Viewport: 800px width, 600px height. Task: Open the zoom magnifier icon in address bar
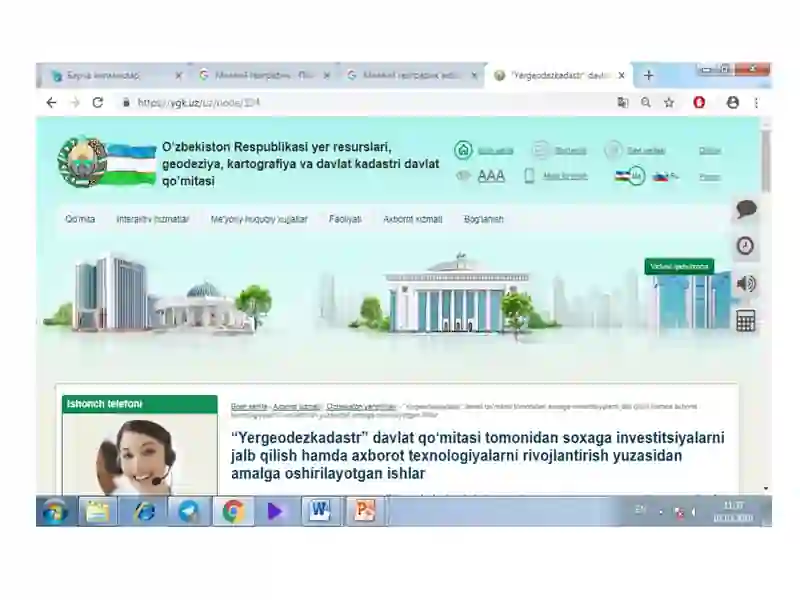pos(646,103)
